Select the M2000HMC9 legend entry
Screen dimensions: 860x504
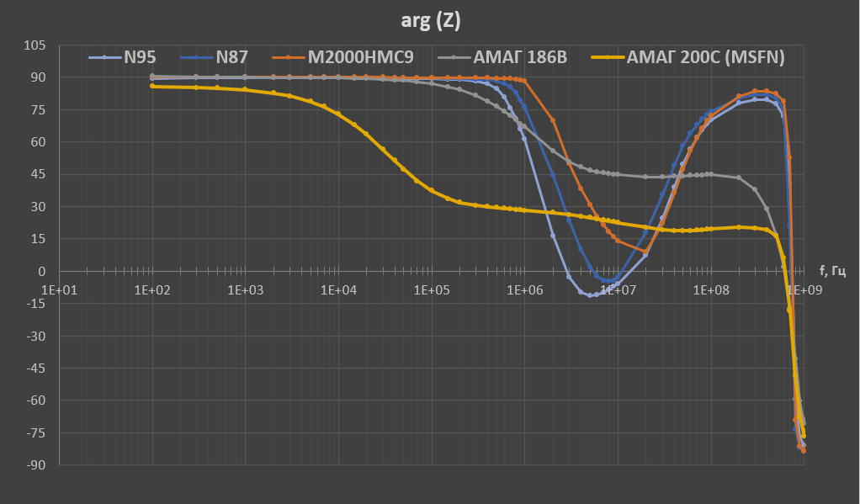click(342, 57)
